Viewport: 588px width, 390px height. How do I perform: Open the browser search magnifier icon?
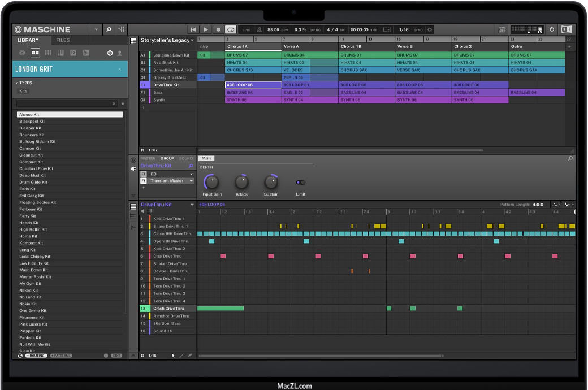109,29
